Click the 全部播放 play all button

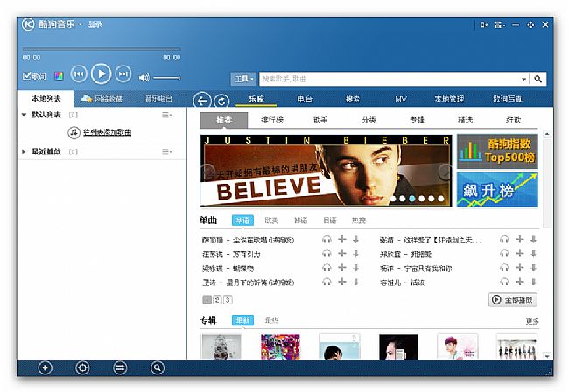click(x=513, y=300)
